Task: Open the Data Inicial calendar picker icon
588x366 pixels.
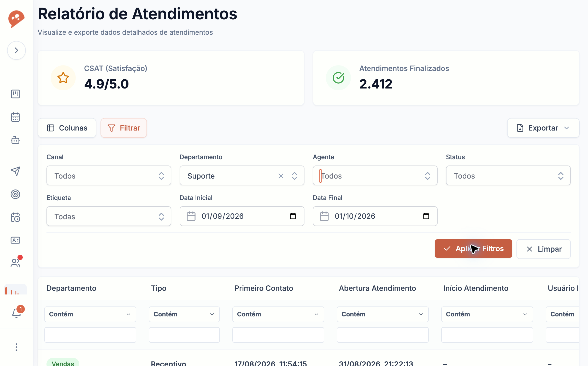Action: click(x=293, y=216)
